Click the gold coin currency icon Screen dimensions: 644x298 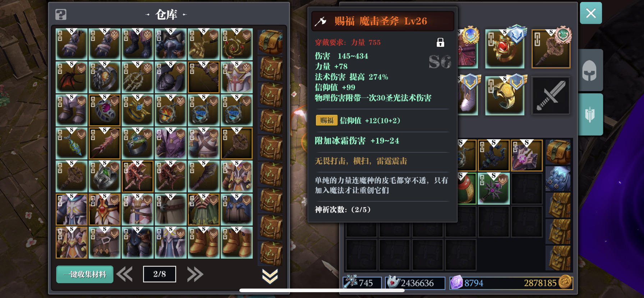click(x=565, y=282)
